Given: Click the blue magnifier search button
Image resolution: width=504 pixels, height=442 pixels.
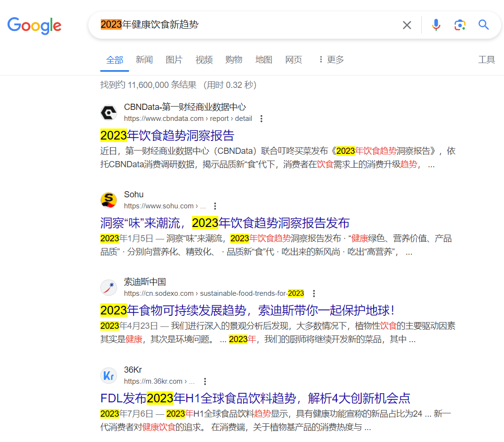Looking at the screenshot, I should (483, 25).
